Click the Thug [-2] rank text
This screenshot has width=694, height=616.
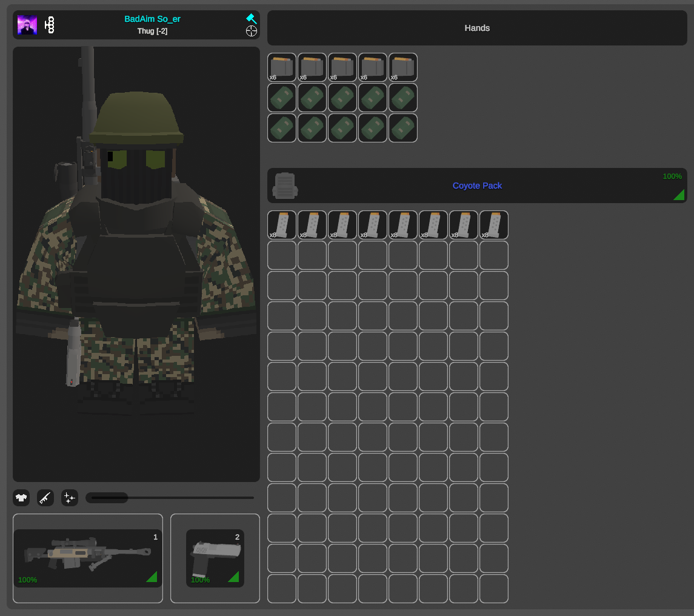coord(152,31)
